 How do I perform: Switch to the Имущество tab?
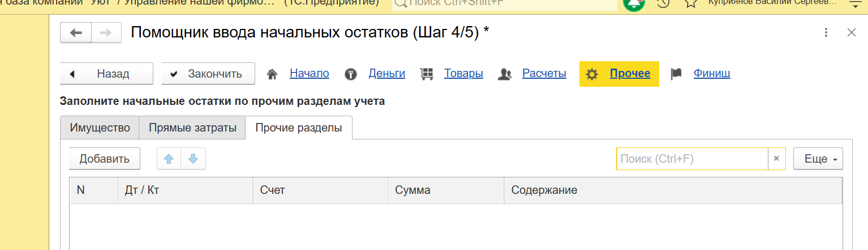click(x=100, y=128)
